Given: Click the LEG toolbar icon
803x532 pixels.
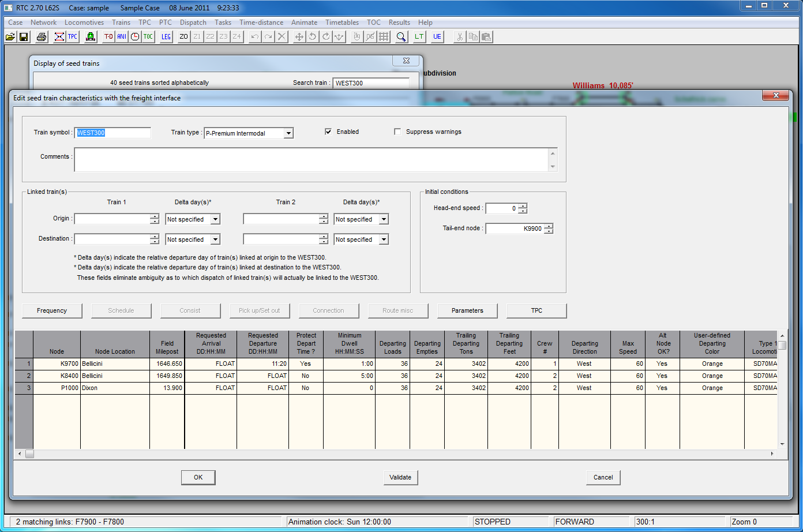Looking at the screenshot, I should [x=166, y=37].
